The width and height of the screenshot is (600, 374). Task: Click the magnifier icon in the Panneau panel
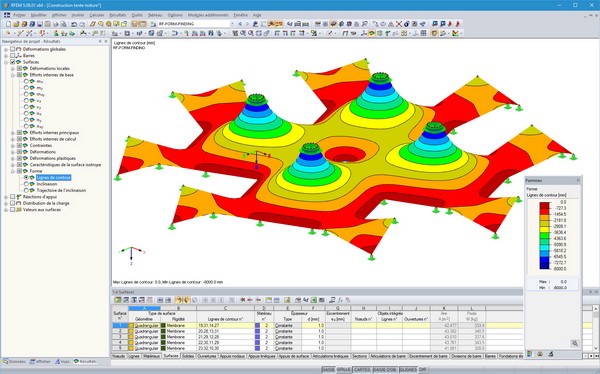tap(574, 343)
